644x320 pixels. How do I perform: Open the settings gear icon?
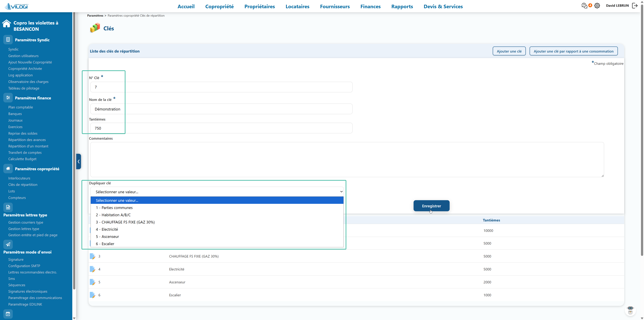[597, 6]
